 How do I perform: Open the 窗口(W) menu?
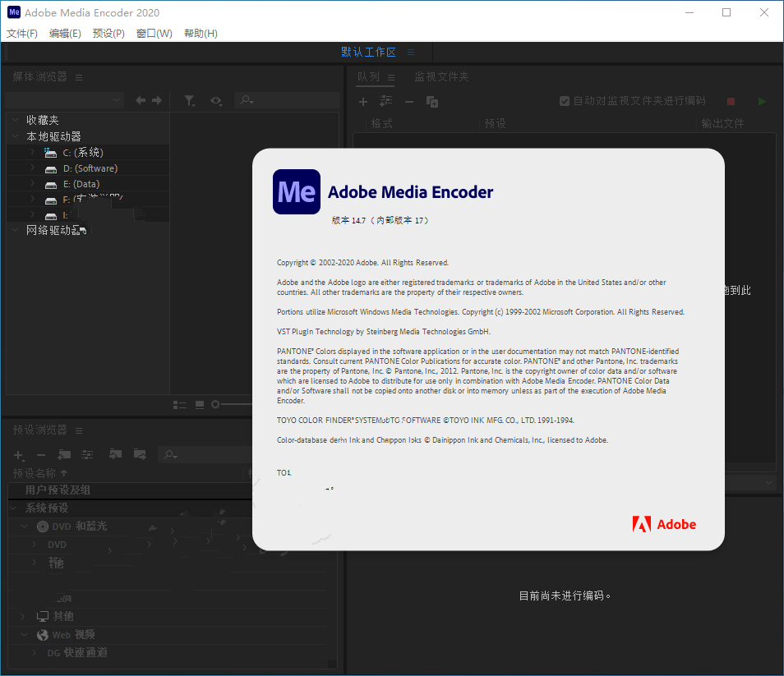click(154, 34)
